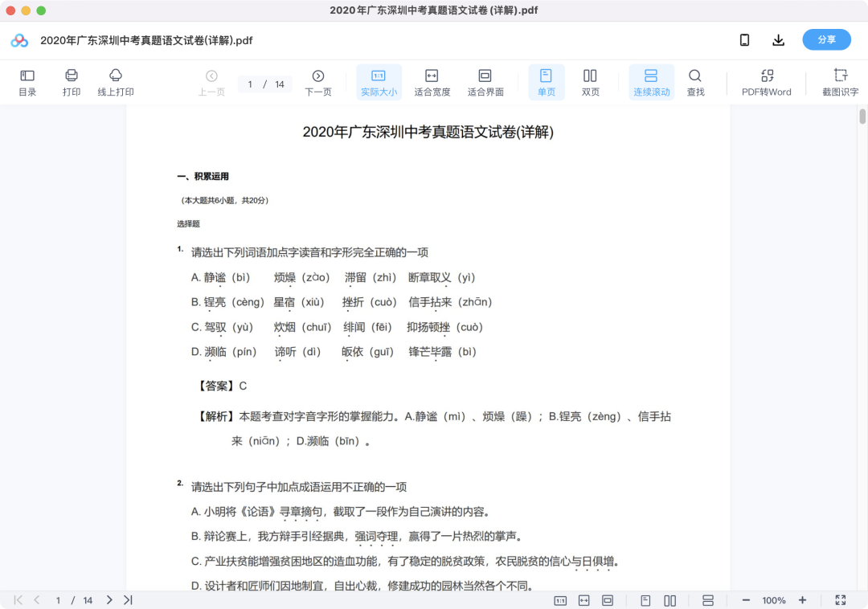Switch to 单页 single page mode
This screenshot has width=868, height=609.
pyautogui.click(x=546, y=83)
